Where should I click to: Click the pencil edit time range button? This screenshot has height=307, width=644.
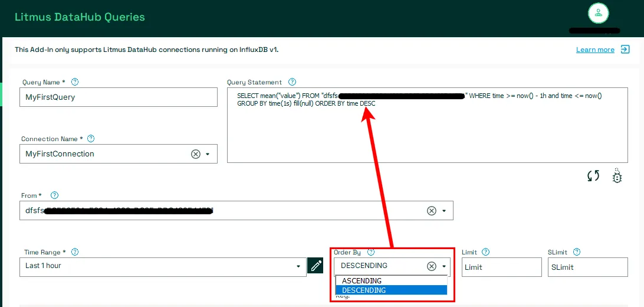316,266
